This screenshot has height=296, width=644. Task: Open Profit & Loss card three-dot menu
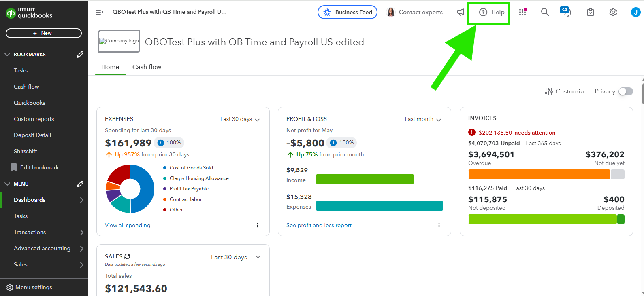pyautogui.click(x=439, y=225)
